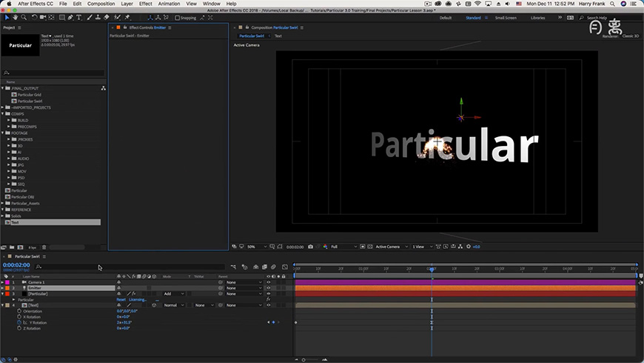644x363 pixels.
Task: Click the Licensing link
Action: coord(138,300)
